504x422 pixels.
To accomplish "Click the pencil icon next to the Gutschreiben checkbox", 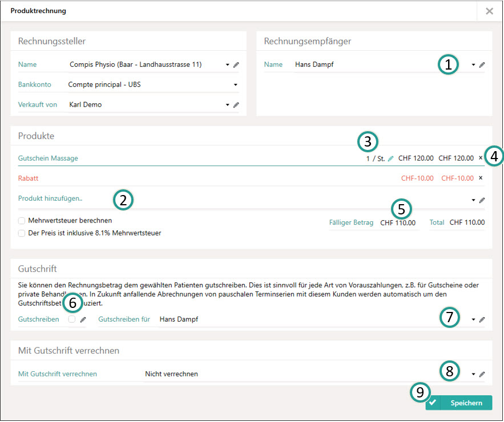I will click(83, 319).
